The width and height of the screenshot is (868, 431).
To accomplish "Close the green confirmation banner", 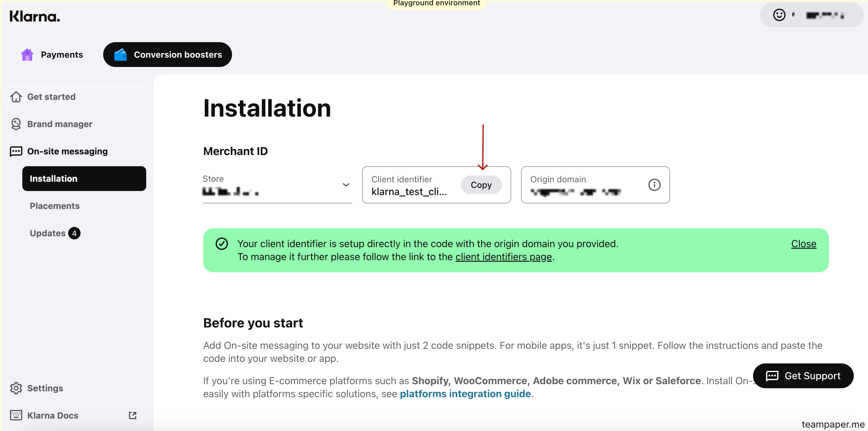I will click(x=804, y=244).
